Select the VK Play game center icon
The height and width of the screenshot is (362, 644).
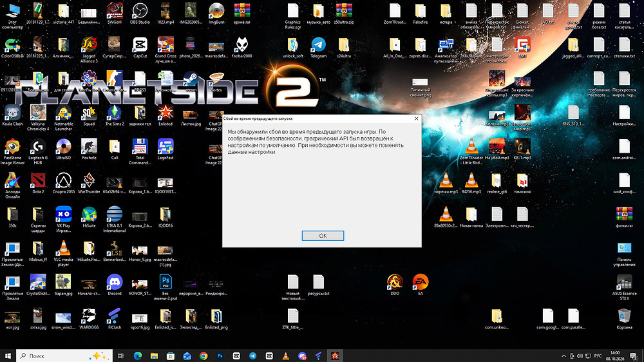(64, 220)
